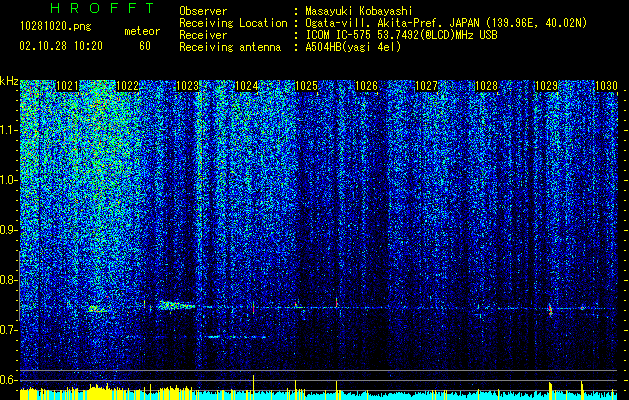629x400 pixels.
Task: Click the 0.8 kHz axis label
Action: [8, 280]
